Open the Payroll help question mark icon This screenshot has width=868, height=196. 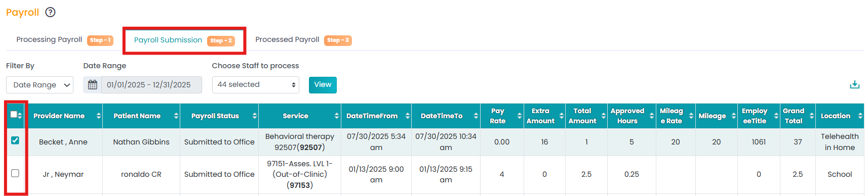pyautogui.click(x=50, y=12)
